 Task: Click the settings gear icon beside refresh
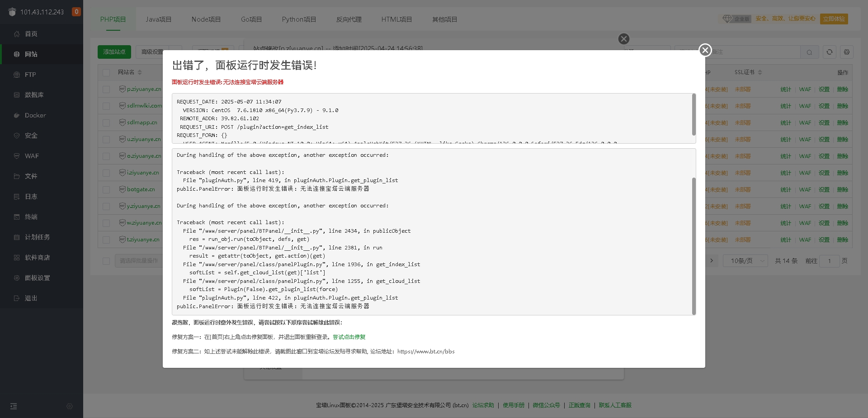847,52
